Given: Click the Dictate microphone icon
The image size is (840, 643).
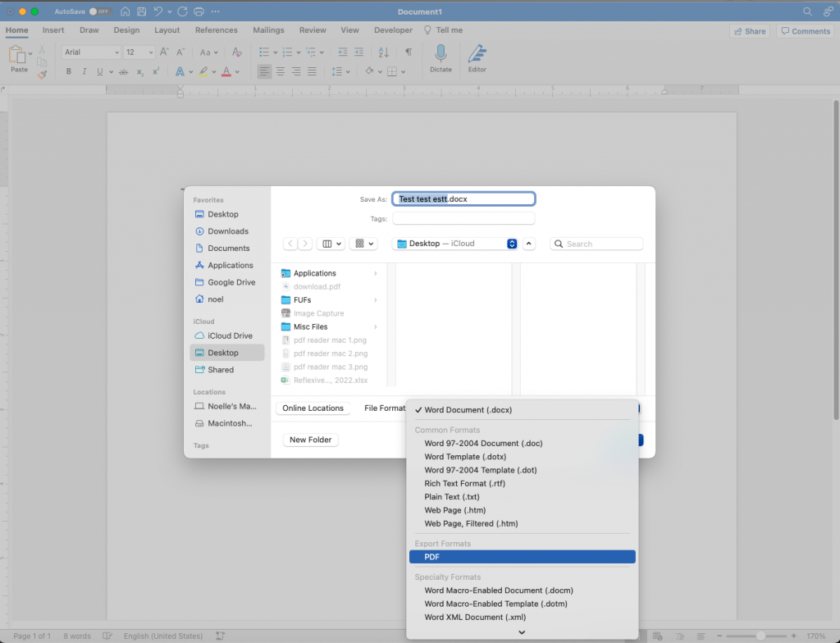Looking at the screenshot, I should (441, 53).
